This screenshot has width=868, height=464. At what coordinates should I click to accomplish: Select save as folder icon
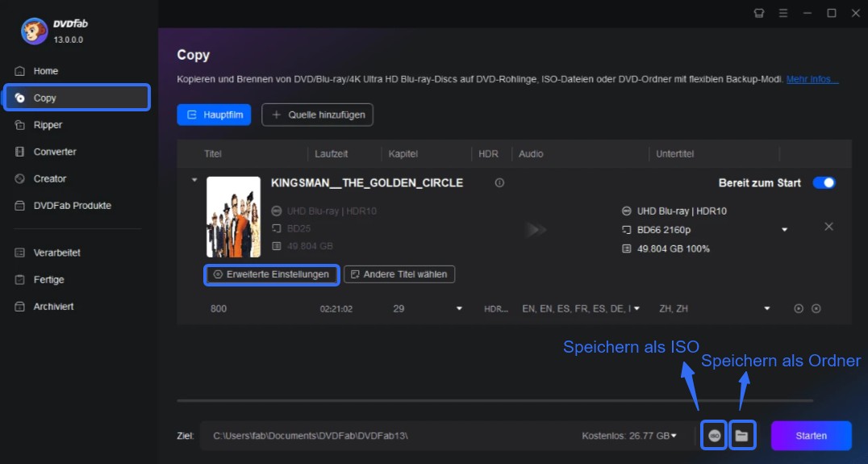(x=742, y=436)
